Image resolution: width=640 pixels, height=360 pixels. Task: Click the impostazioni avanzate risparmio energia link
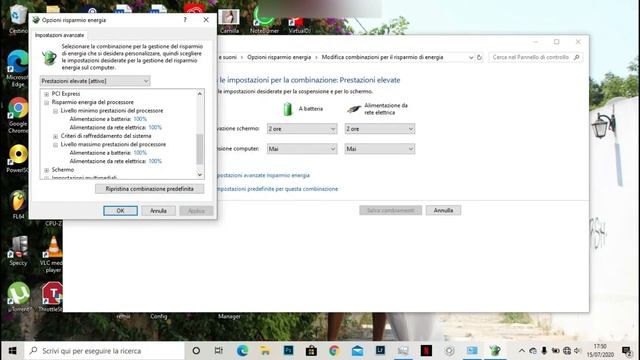click(263, 175)
